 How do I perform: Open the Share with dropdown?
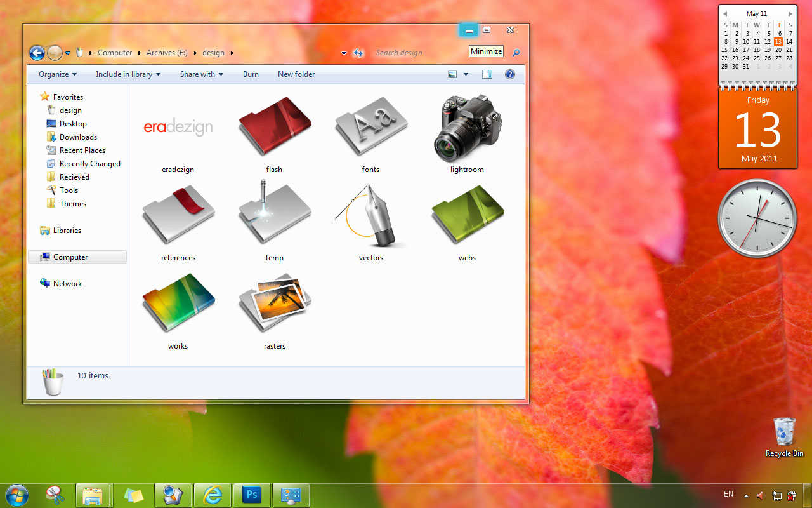[202, 74]
